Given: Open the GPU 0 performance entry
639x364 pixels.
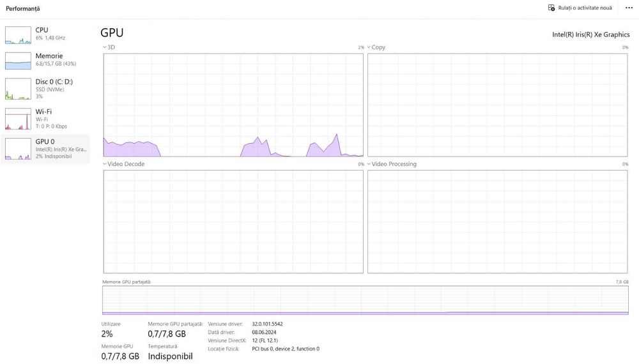Looking at the screenshot, I should point(45,149).
